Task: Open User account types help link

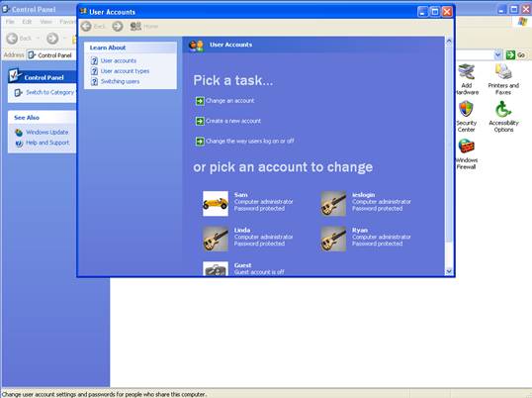Action: point(125,71)
